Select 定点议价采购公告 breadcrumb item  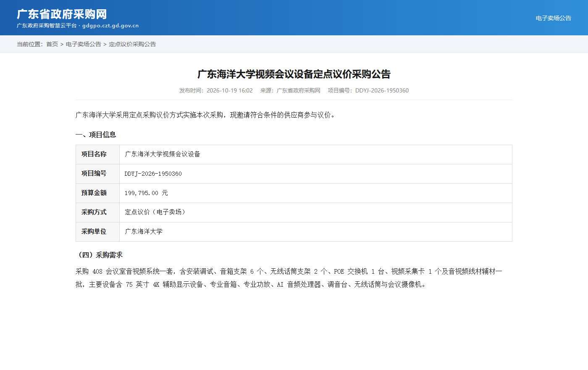(132, 44)
